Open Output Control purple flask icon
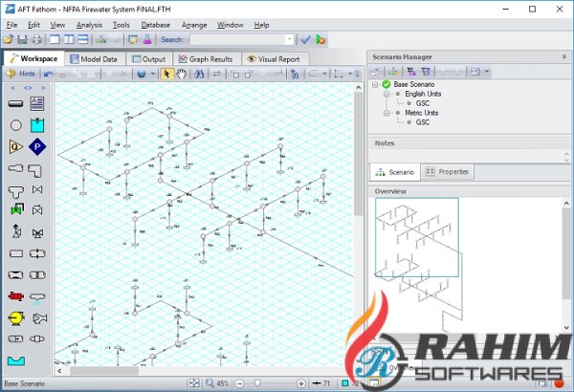Image resolution: width=574 pixels, height=392 pixels. pos(147,39)
